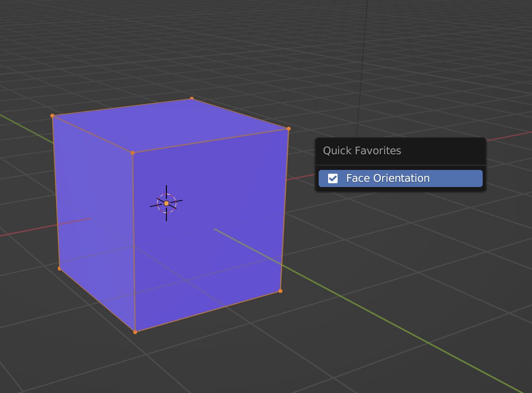The image size is (532, 393).
Task: Select the cube's far-left top vertex
Action: [52, 116]
